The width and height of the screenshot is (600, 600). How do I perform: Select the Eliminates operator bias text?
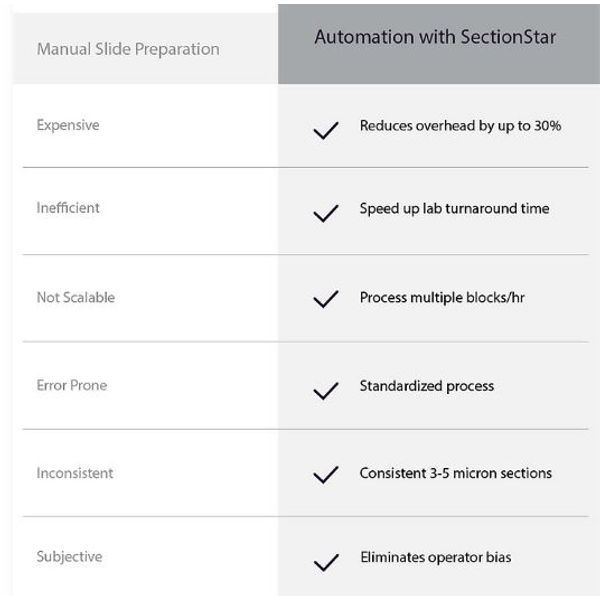(x=436, y=558)
